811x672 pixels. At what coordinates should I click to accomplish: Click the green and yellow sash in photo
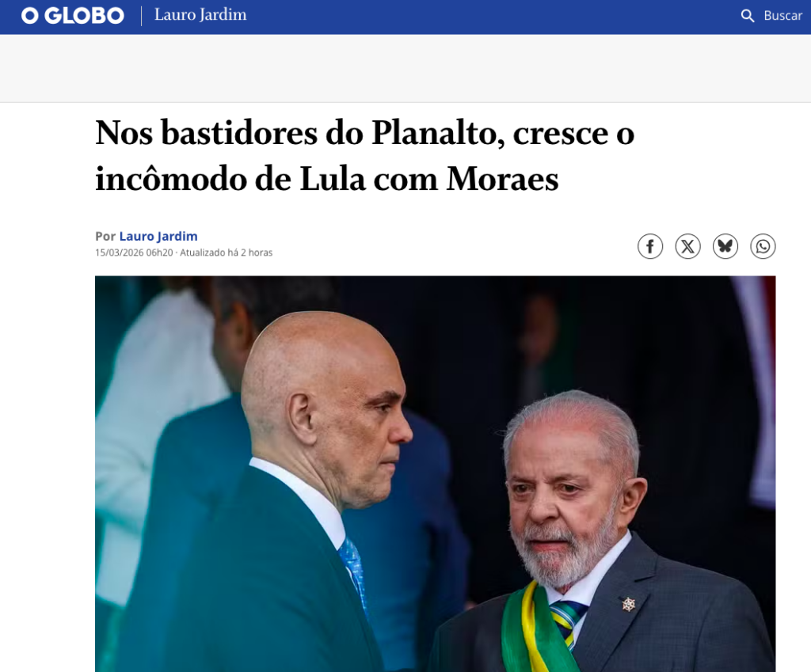535,628
